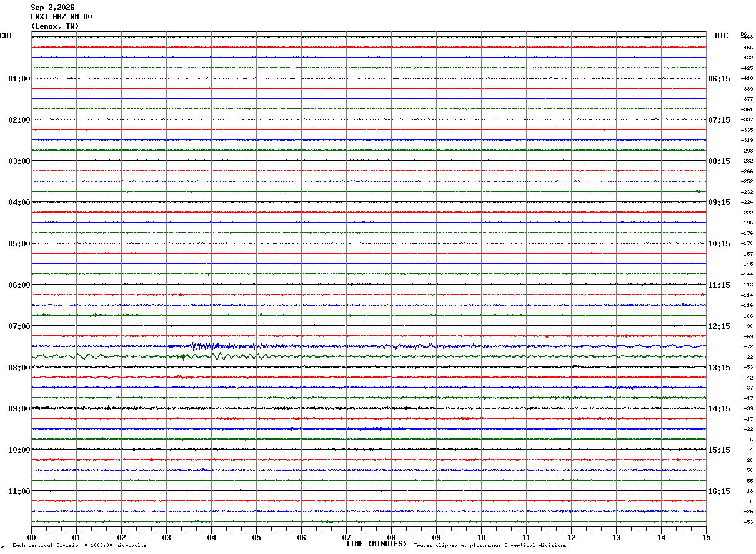
Task: Click the 07:00 CDT time label
Action: (x=19, y=326)
